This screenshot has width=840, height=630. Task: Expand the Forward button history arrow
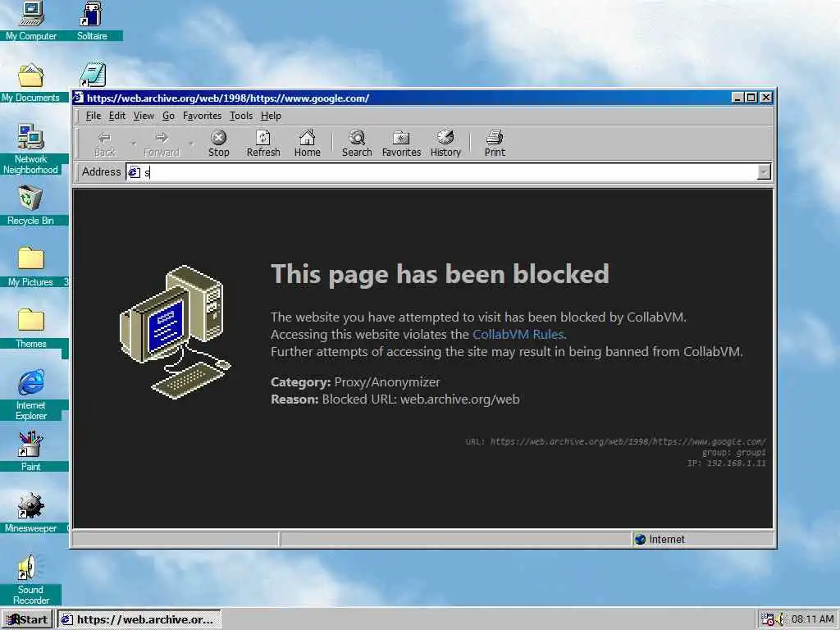click(190, 144)
